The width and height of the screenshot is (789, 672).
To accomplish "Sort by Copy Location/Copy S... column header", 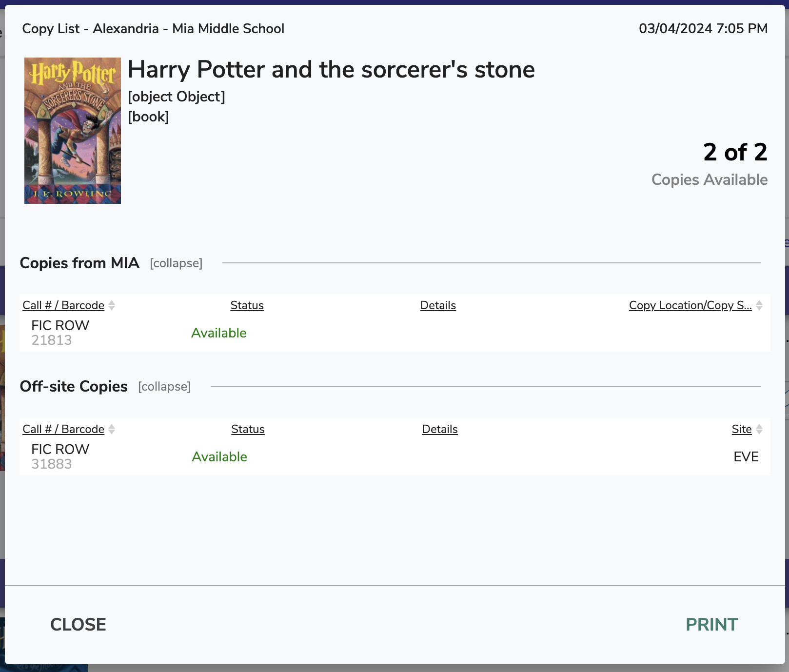I will pyautogui.click(x=690, y=305).
